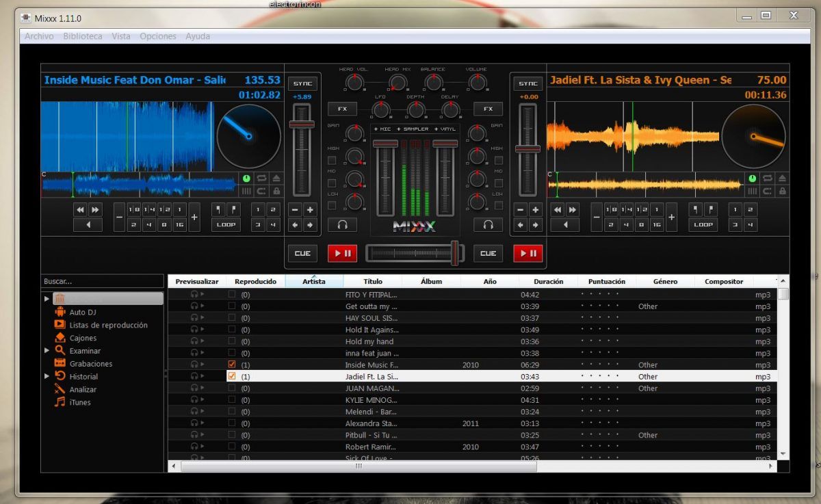Open the Opciones menu
Viewport: 821px width, 504px height.
click(x=158, y=36)
